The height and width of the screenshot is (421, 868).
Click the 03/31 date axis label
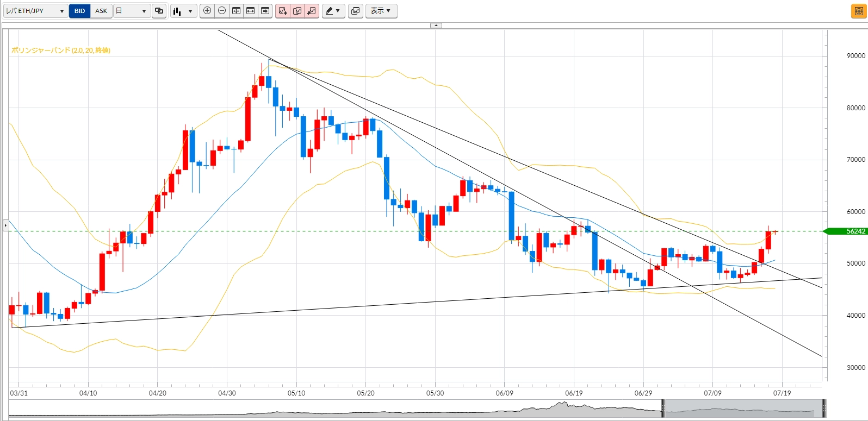pos(19,393)
